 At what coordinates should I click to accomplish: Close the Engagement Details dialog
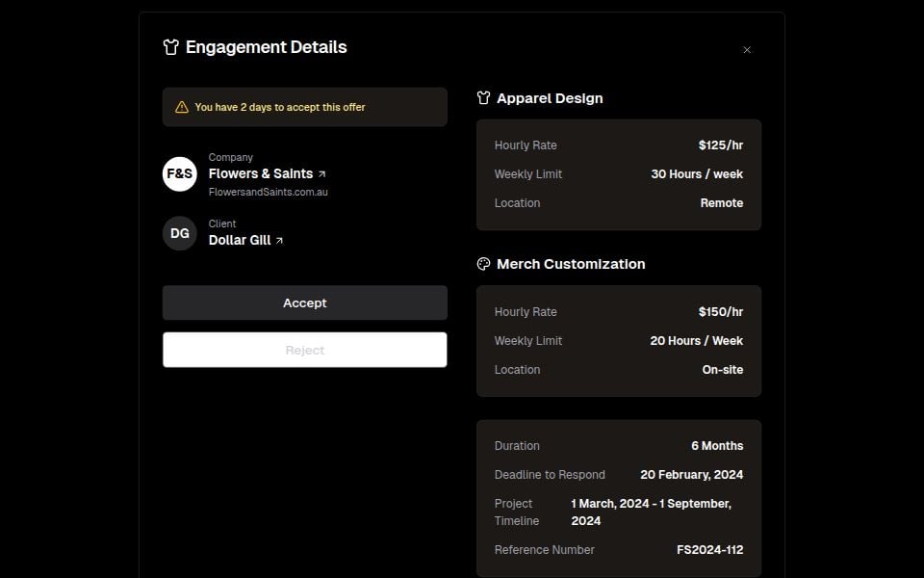coord(747,50)
